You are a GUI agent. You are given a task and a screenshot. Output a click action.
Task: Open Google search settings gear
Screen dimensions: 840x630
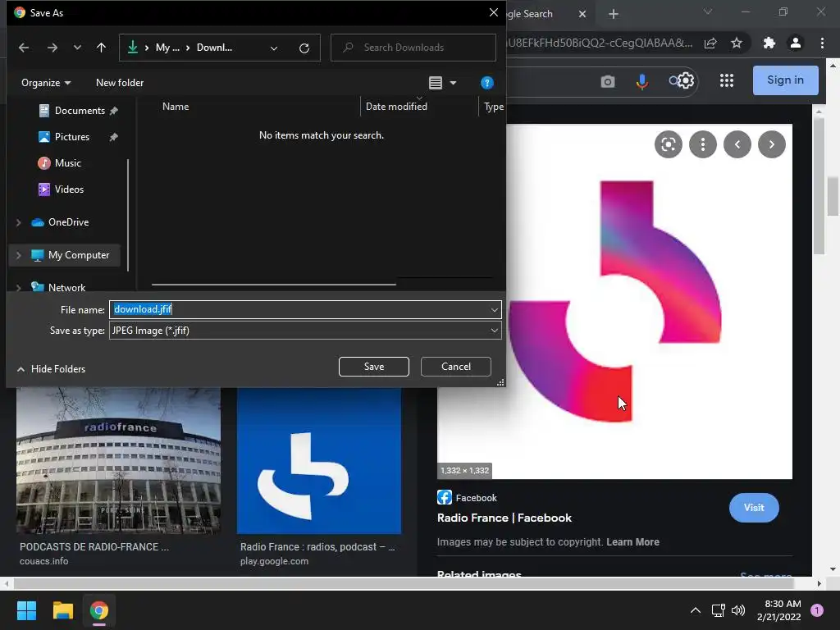686,80
